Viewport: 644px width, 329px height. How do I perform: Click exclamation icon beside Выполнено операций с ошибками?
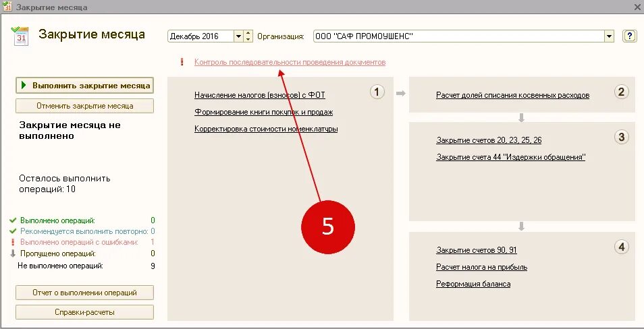coord(12,242)
